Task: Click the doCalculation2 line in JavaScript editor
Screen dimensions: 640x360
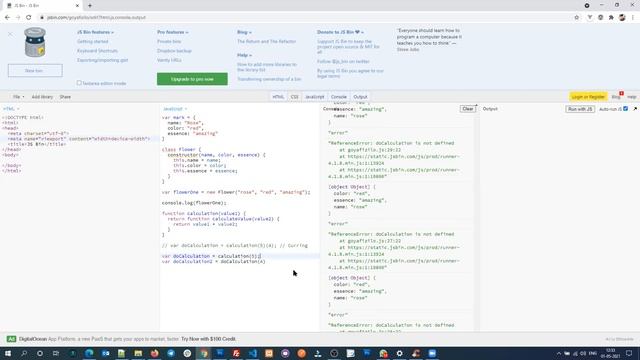Action: tap(213, 262)
